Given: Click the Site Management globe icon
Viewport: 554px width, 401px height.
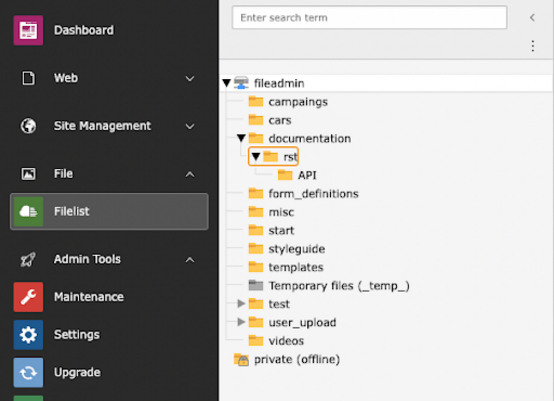Looking at the screenshot, I should [x=28, y=126].
